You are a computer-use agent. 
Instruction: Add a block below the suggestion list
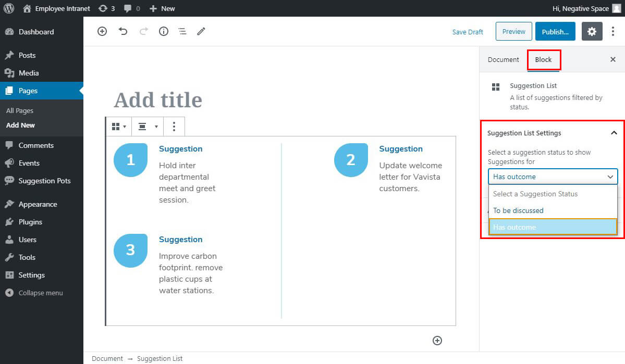tap(437, 340)
